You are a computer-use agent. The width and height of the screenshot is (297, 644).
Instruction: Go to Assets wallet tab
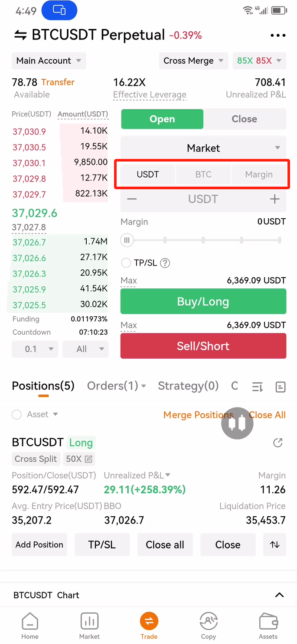(268, 626)
